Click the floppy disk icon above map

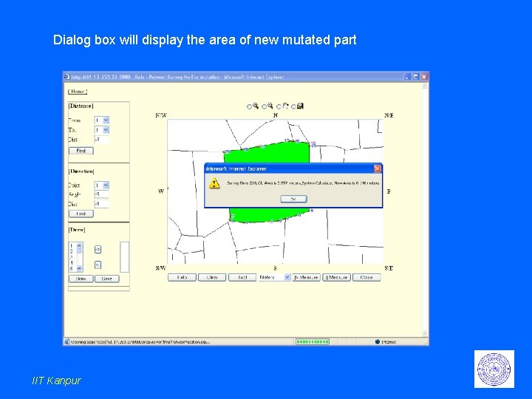click(x=300, y=106)
